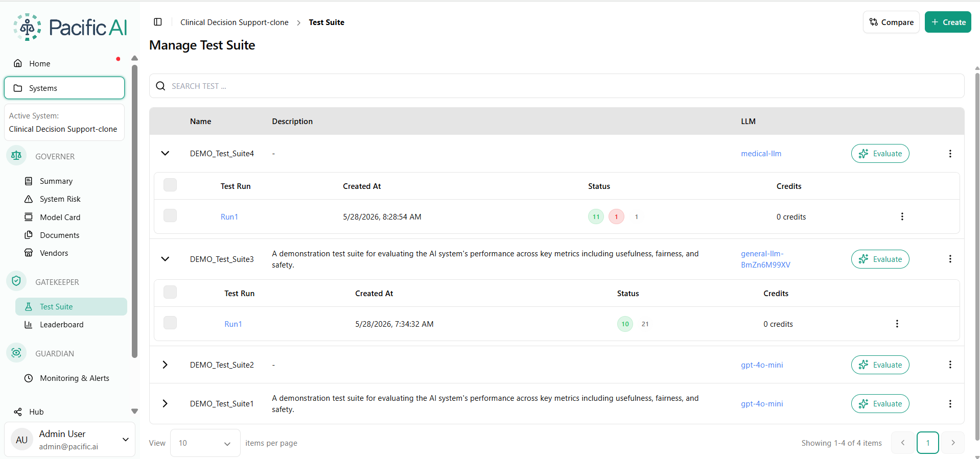Evaluate DEMO_Test_Suite4

tap(880, 154)
